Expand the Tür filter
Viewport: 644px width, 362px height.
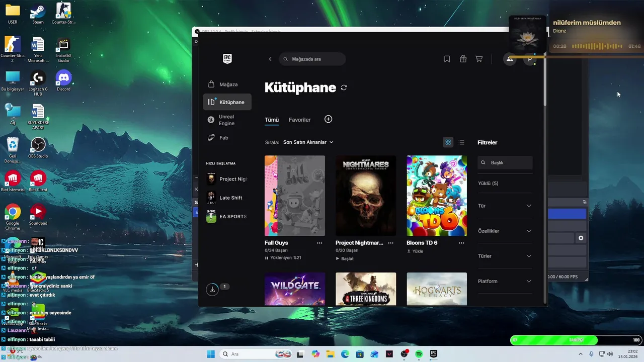pyautogui.click(x=505, y=206)
